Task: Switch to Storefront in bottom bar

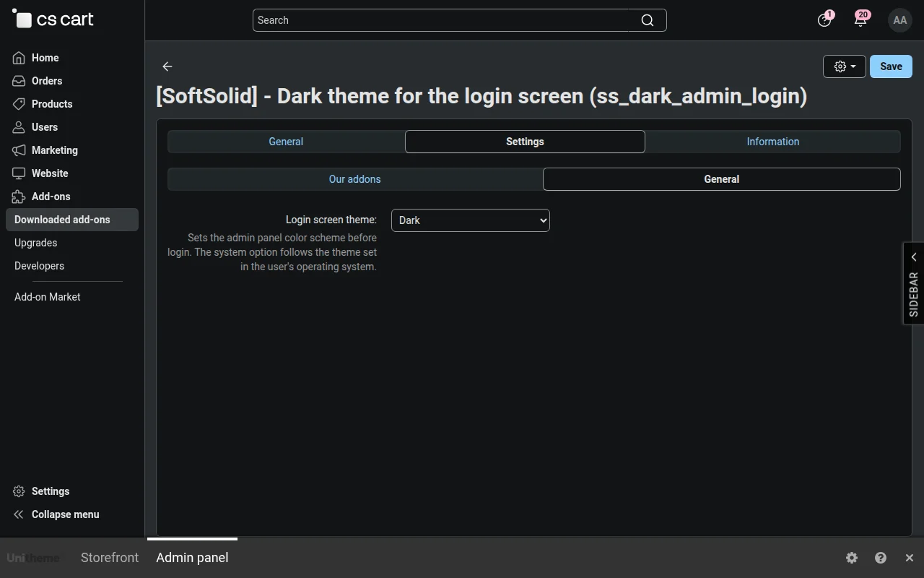Action: click(x=110, y=558)
